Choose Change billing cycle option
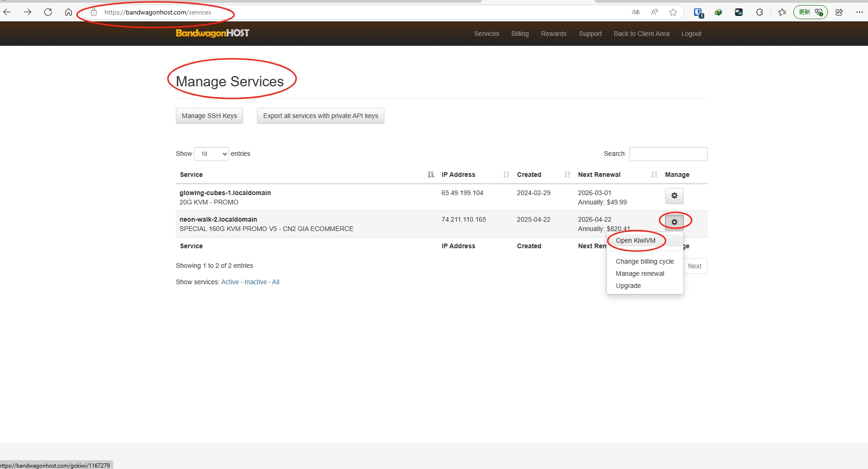The height and width of the screenshot is (469, 868). [645, 261]
